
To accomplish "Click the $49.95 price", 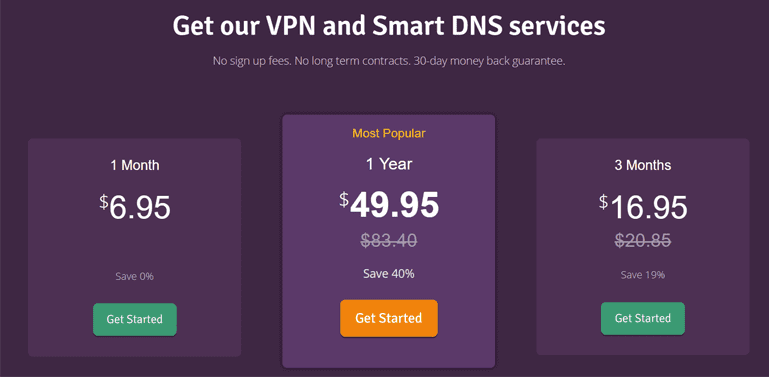I will point(389,205).
